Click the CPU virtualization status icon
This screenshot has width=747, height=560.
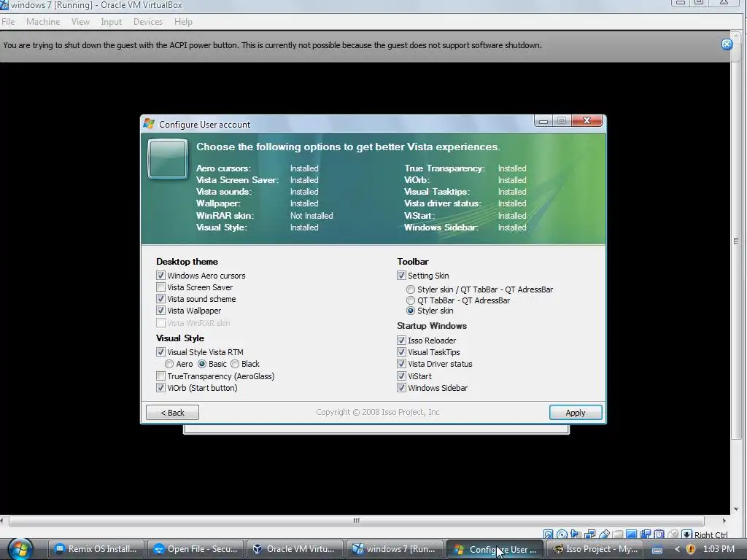point(659,534)
